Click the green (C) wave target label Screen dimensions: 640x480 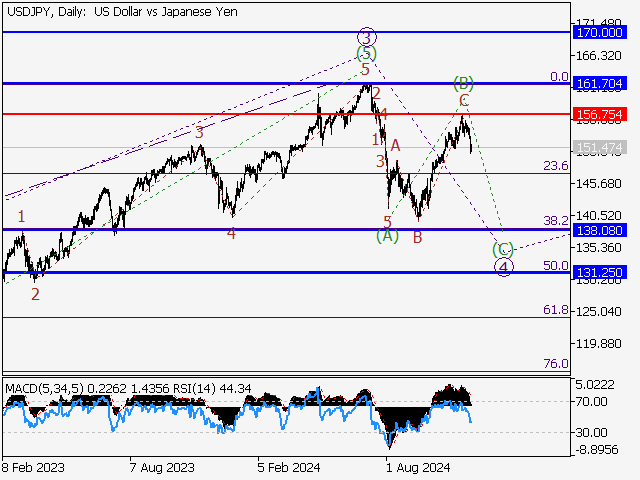coord(503,249)
